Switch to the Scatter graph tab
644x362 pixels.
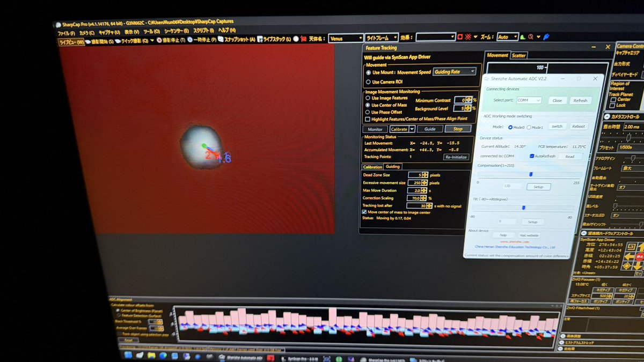[518, 55]
